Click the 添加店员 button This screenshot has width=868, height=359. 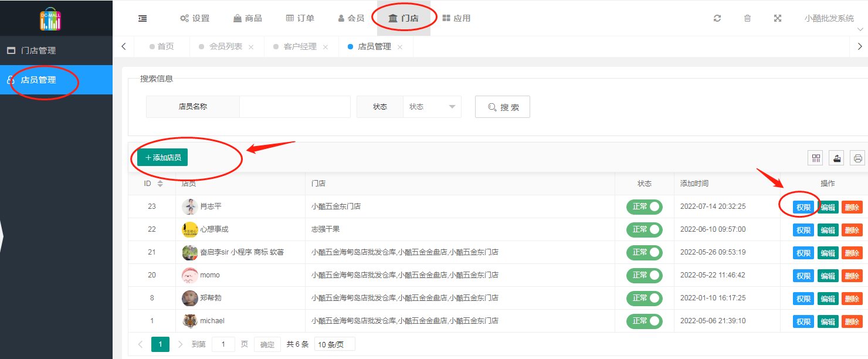[x=162, y=157]
